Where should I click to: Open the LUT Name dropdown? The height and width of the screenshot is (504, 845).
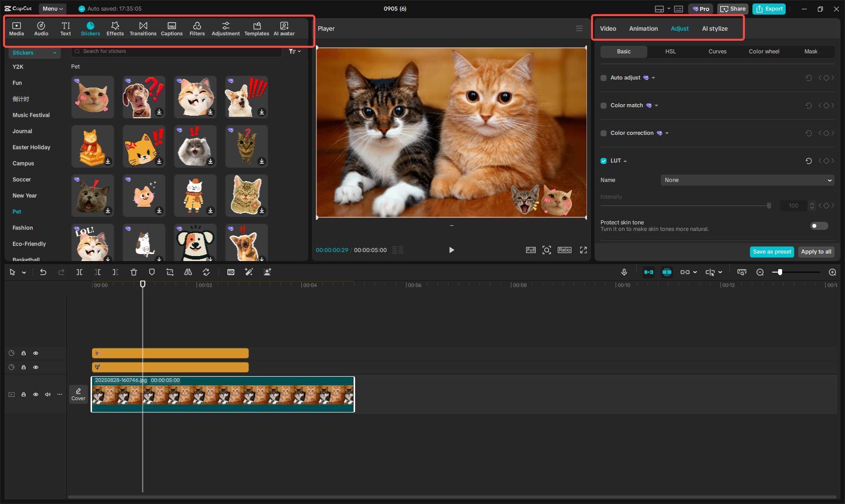[747, 180]
